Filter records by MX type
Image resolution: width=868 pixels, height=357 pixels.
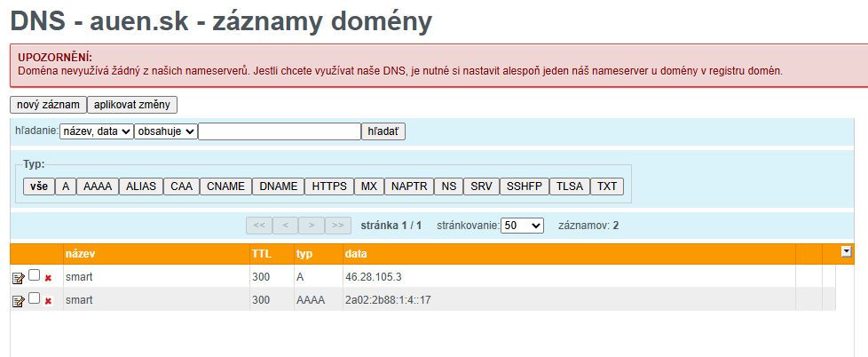(368, 186)
